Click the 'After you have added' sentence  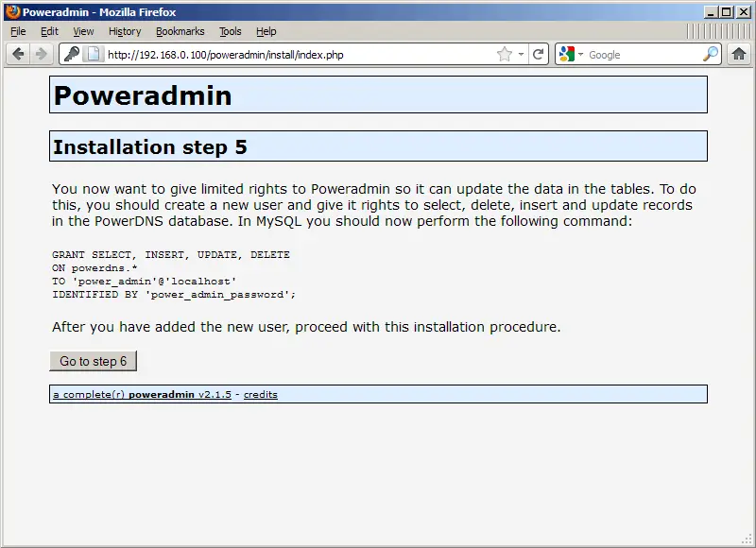(x=306, y=327)
